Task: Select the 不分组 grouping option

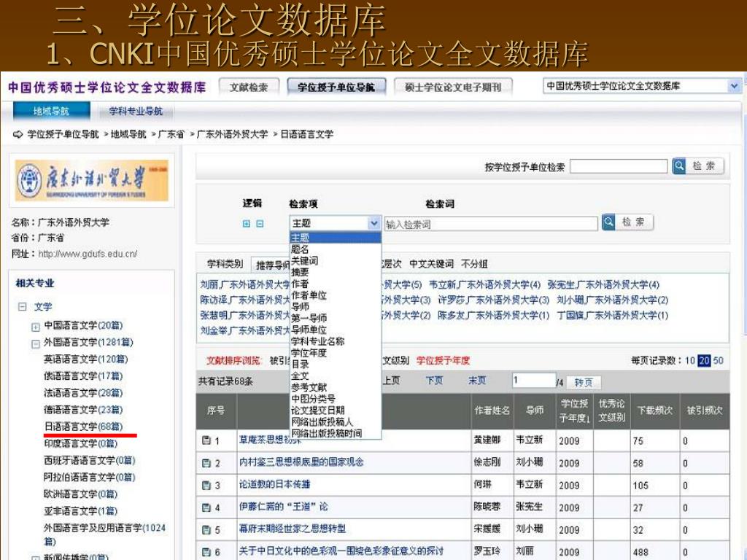Action: (474, 264)
